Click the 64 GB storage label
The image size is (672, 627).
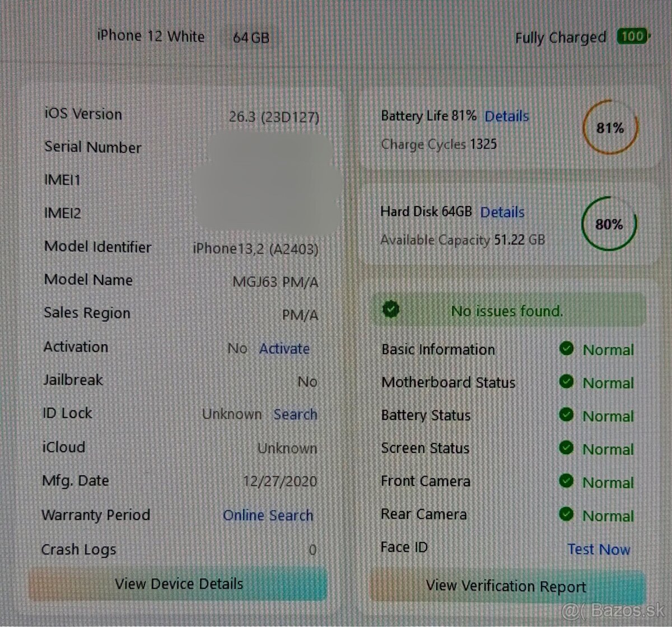point(251,38)
